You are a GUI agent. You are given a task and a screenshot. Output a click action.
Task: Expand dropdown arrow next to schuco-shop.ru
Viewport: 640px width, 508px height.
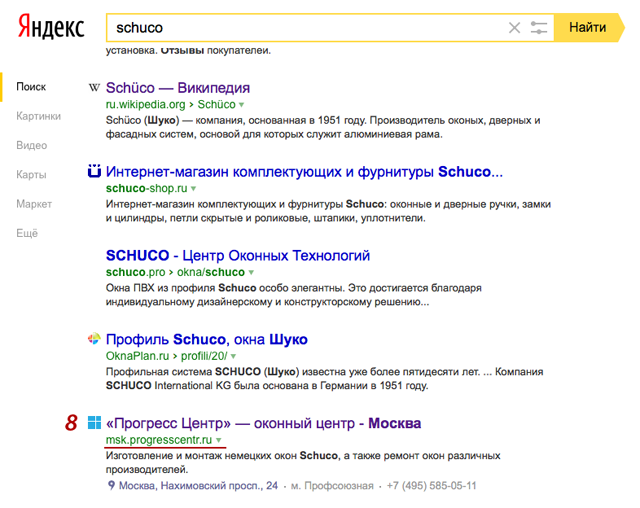tap(193, 189)
